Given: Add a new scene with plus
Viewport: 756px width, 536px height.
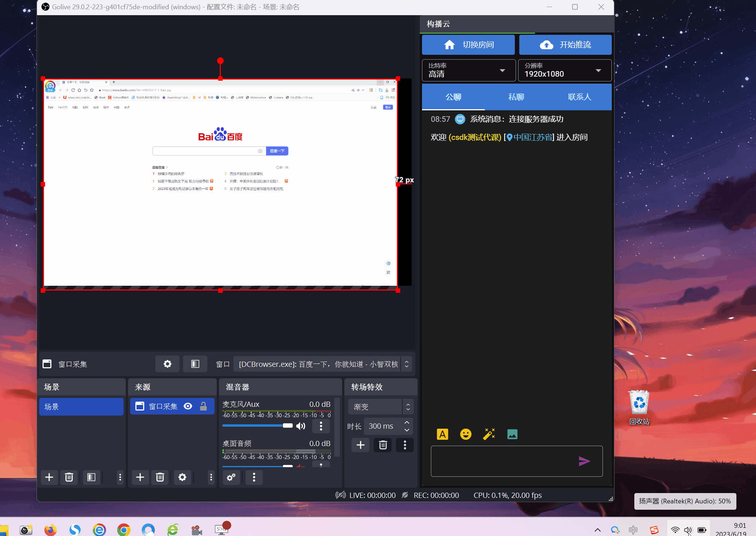Looking at the screenshot, I should (49, 478).
